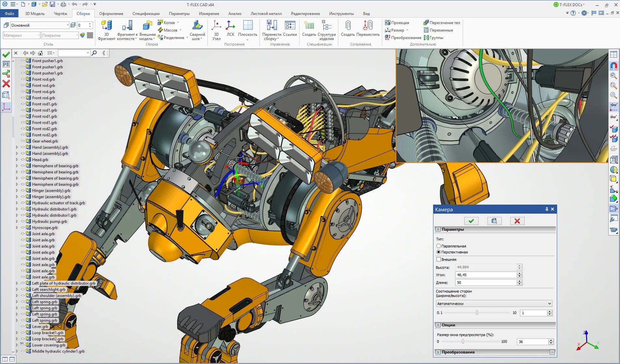
Task: Select the Параллельная camera type
Action: click(x=439, y=246)
